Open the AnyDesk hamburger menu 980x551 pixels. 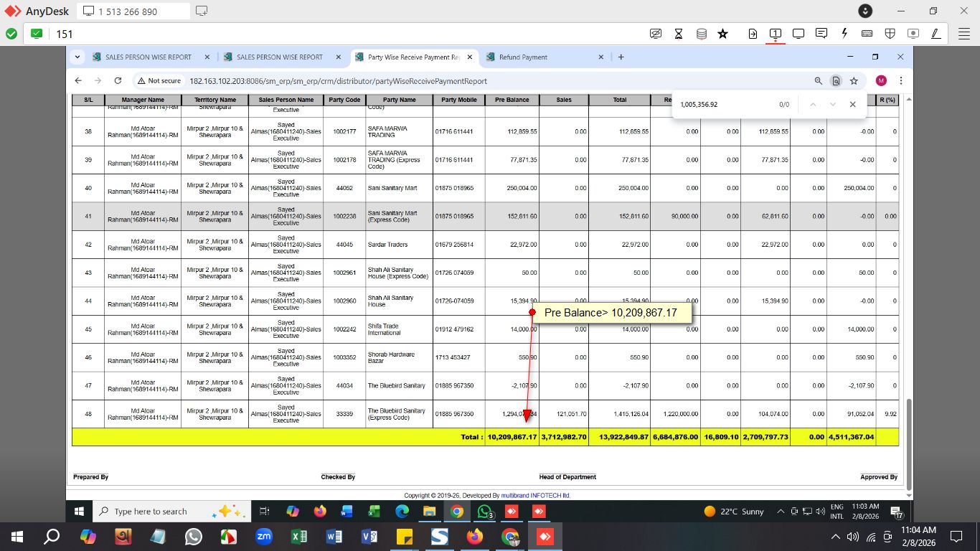coord(963,34)
